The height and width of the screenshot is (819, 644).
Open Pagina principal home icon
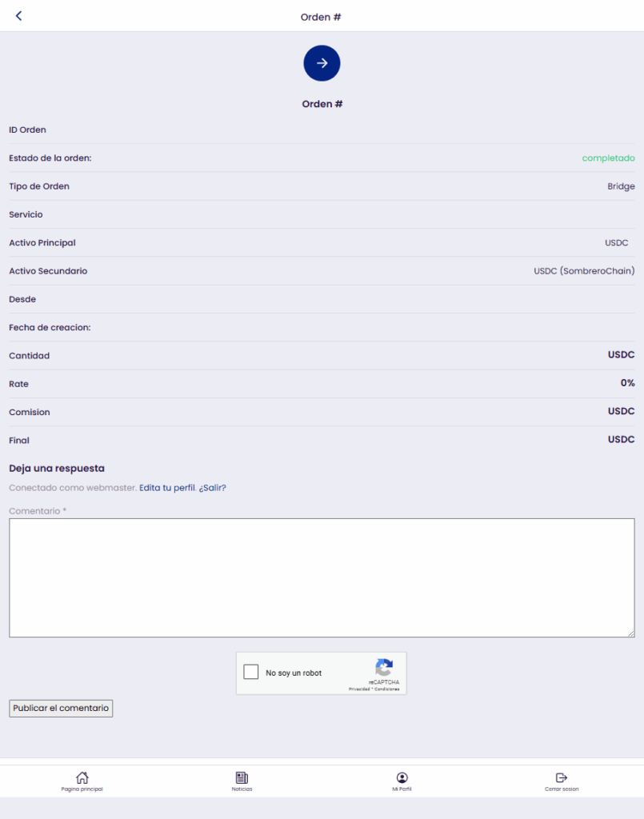(82, 777)
